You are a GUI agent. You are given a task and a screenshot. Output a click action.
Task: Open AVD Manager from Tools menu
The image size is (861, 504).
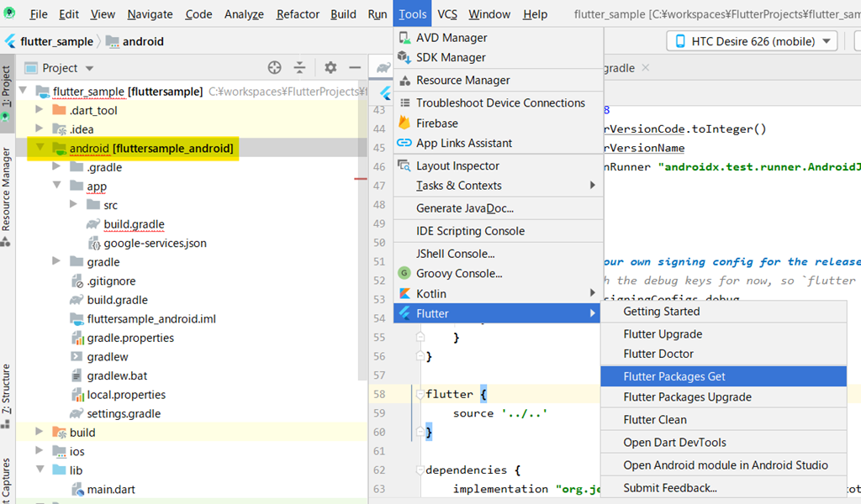[452, 38]
